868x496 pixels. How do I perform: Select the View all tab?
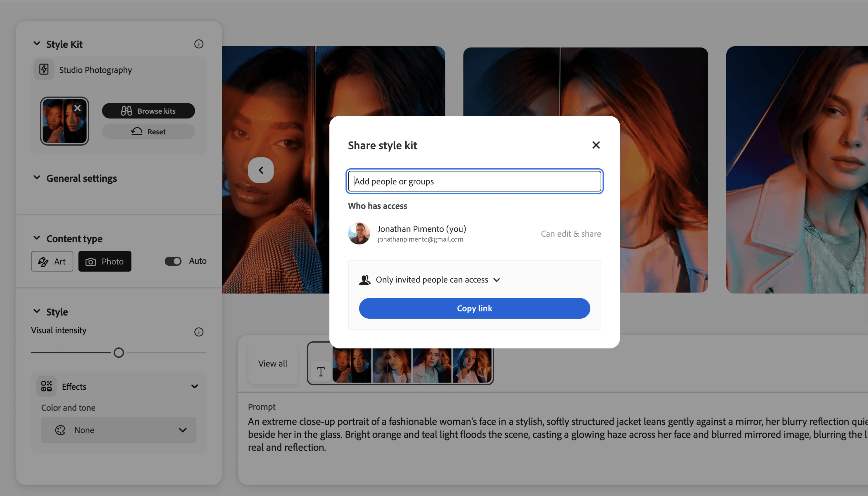tap(272, 363)
